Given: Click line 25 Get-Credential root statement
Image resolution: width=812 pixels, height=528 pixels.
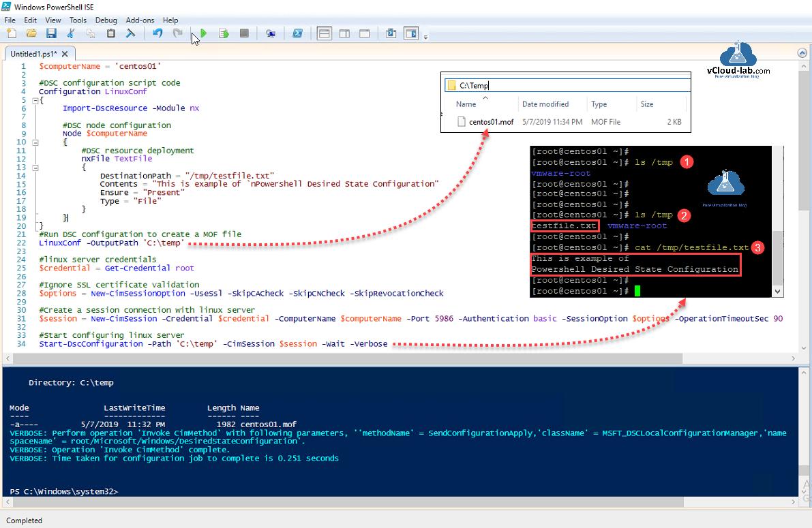Looking at the screenshot, I should point(117,268).
